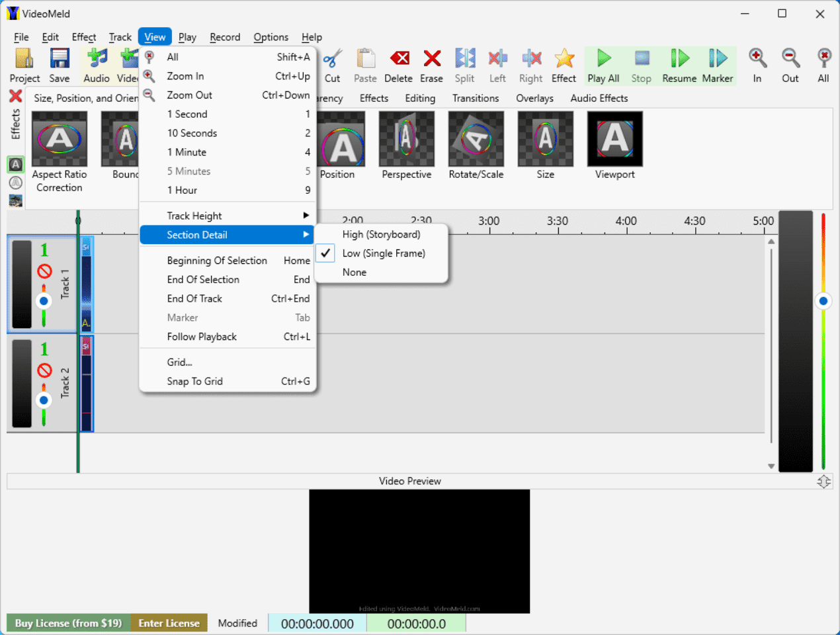
Task: Click the Resume playback button
Action: point(679,65)
